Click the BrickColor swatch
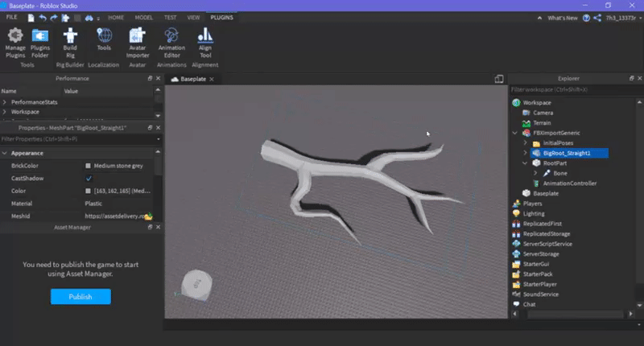The width and height of the screenshot is (644, 346). tap(88, 166)
